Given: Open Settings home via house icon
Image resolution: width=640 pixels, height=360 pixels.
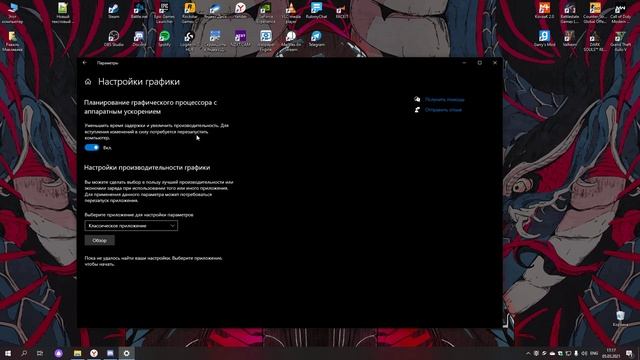Looking at the screenshot, I should (88, 82).
